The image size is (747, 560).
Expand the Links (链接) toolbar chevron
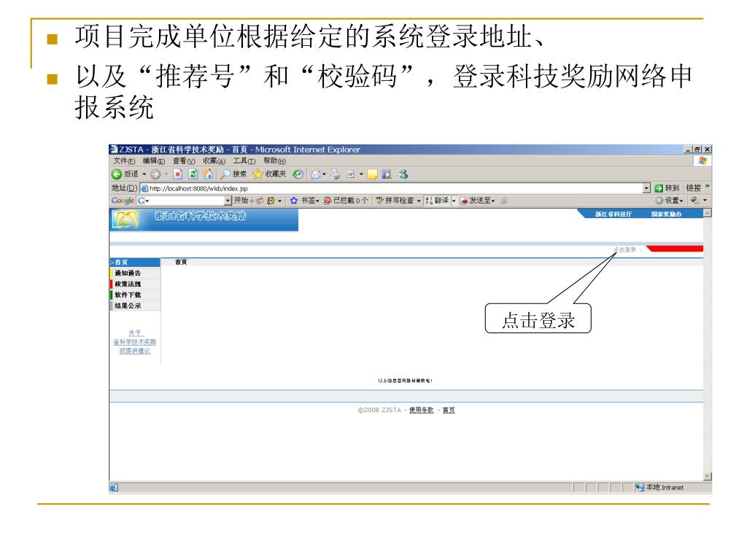coord(707,187)
